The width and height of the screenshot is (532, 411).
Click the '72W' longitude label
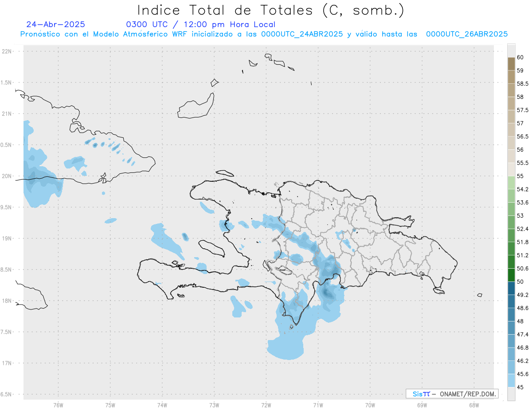[266, 405]
